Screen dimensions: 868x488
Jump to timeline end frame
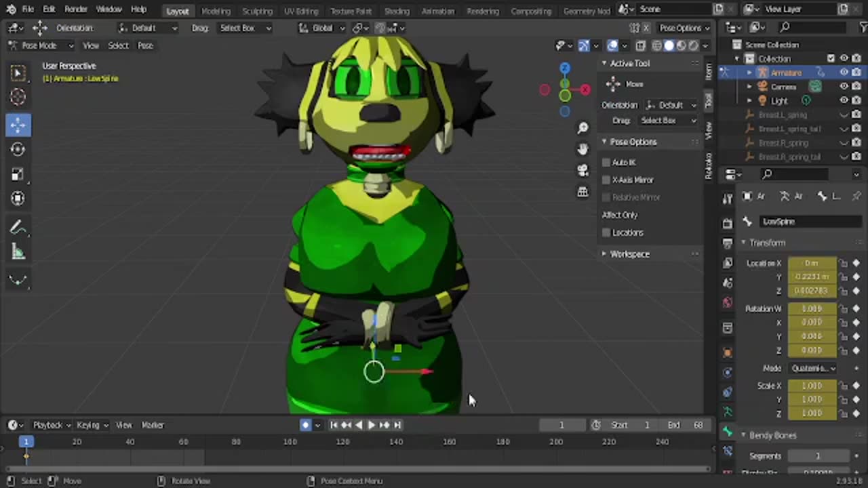pos(397,425)
